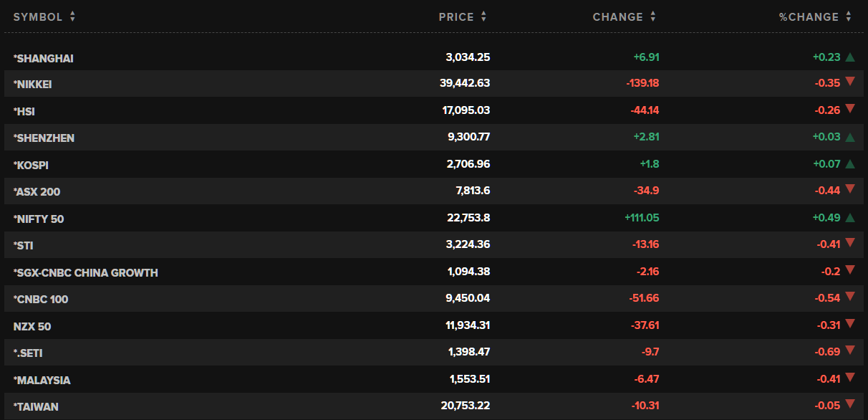Viewport: 868px width, 420px height.
Task: Select Shanghai price 3,034.25
Action: click(x=468, y=57)
